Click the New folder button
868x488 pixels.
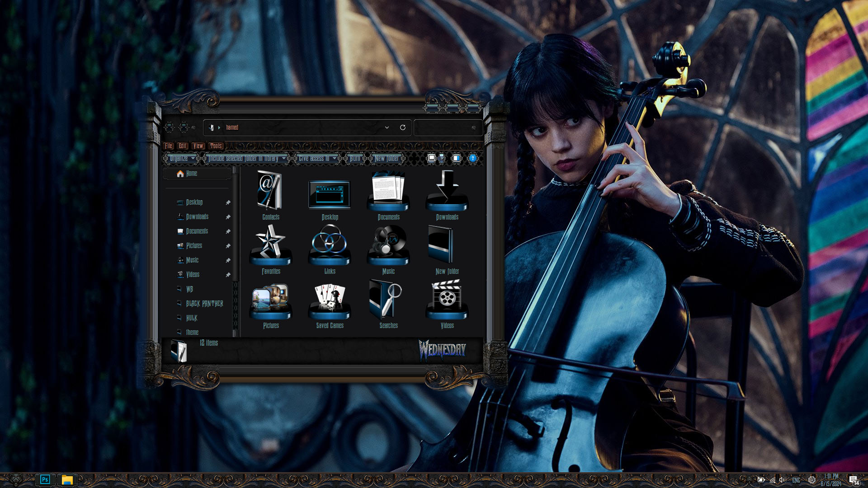[387, 158]
